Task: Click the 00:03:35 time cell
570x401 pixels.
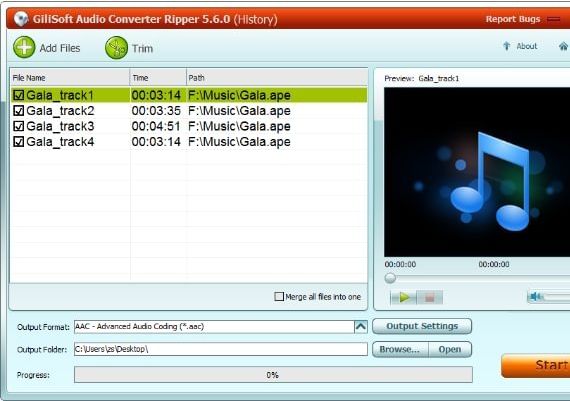Action: pos(156,111)
